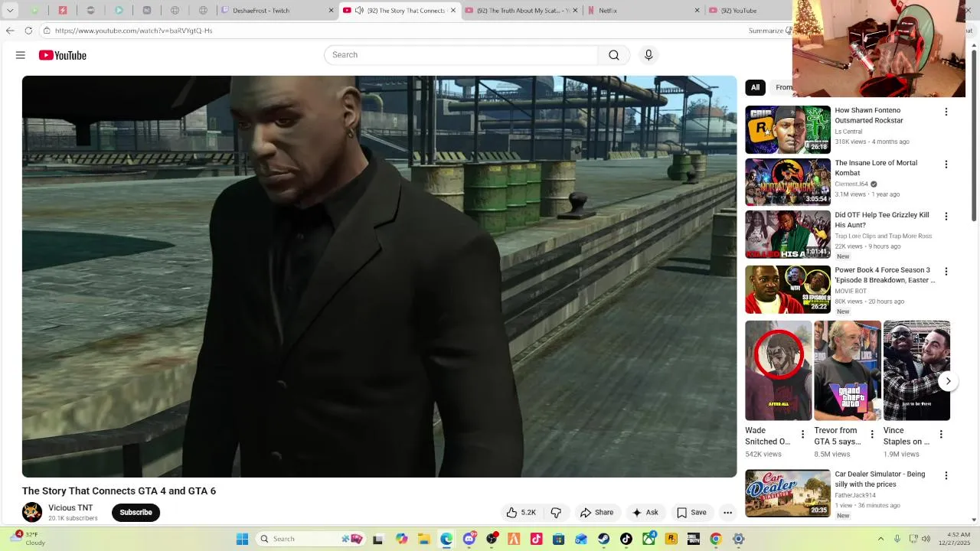980x551 pixels.
Task: Go back with browser back arrow
Action: click(x=10, y=31)
